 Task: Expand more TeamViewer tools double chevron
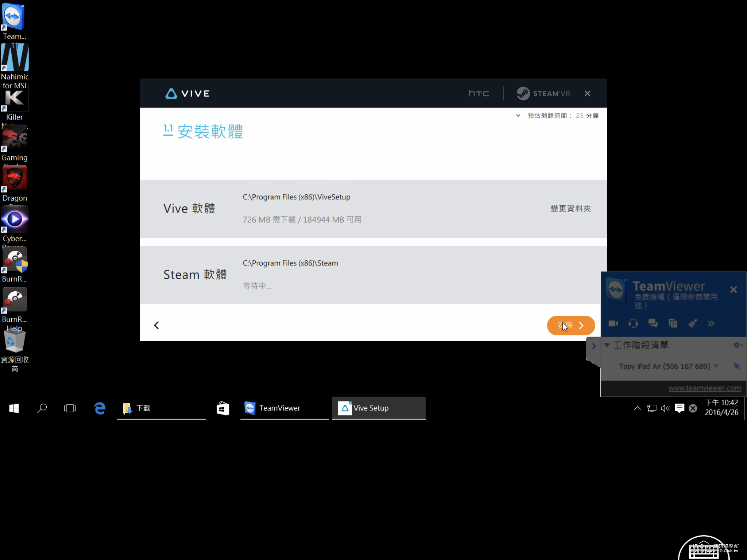711,323
